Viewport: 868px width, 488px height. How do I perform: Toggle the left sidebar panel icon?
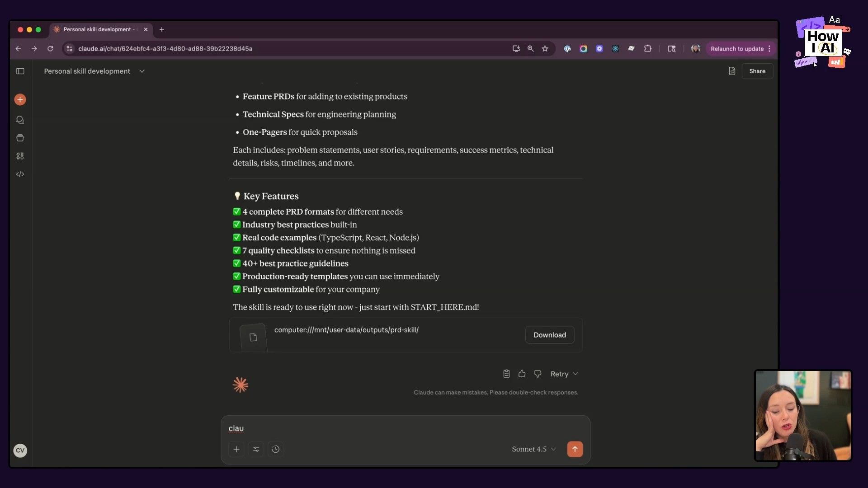tap(20, 71)
